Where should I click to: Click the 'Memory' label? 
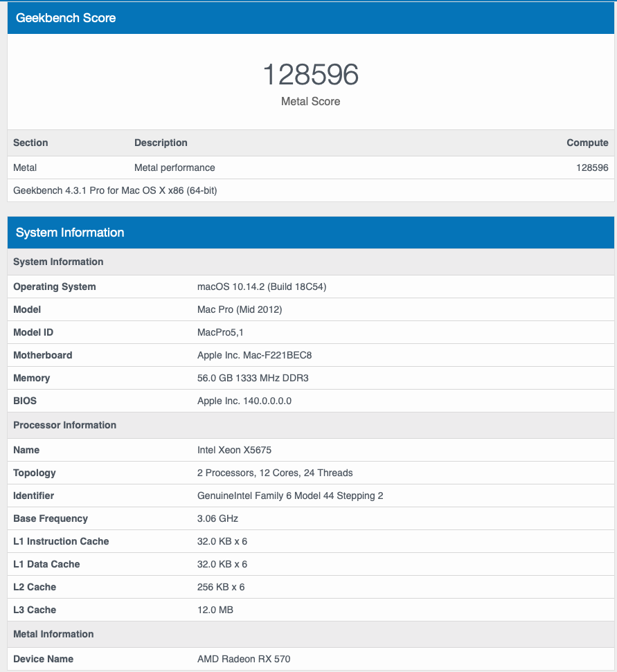pos(32,378)
